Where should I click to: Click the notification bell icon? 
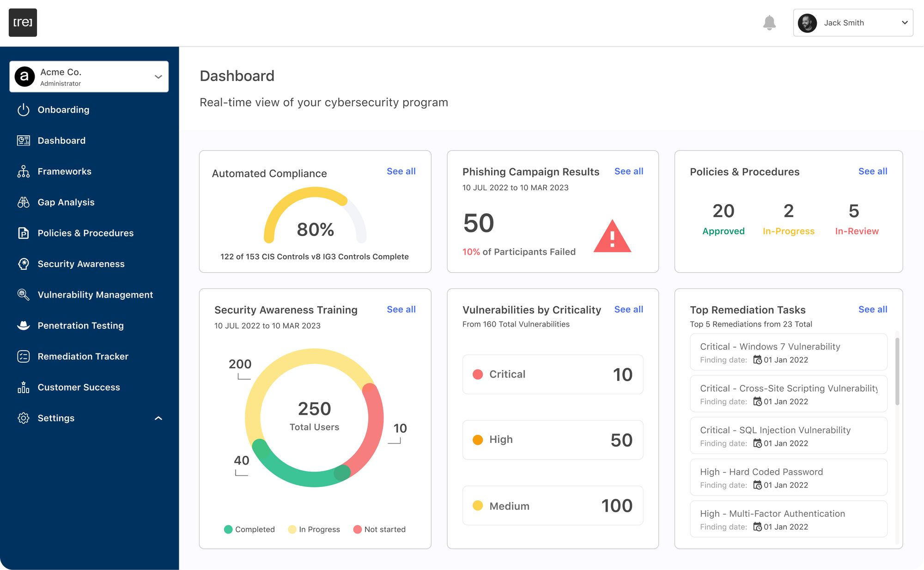click(769, 23)
